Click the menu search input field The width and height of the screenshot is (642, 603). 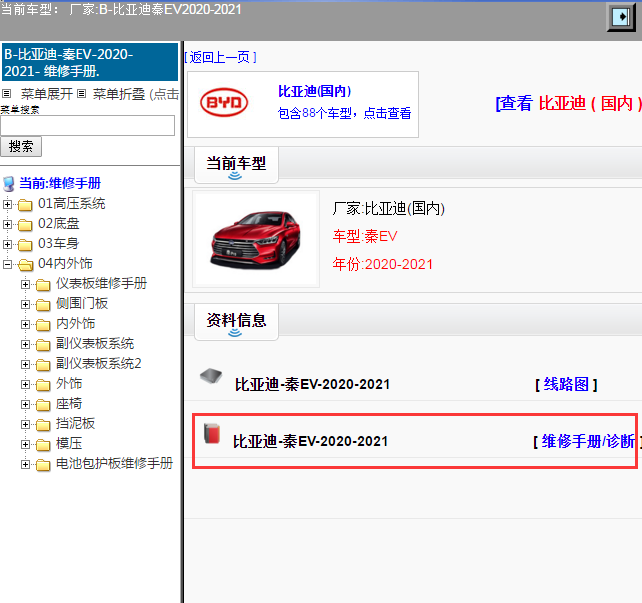click(88, 125)
